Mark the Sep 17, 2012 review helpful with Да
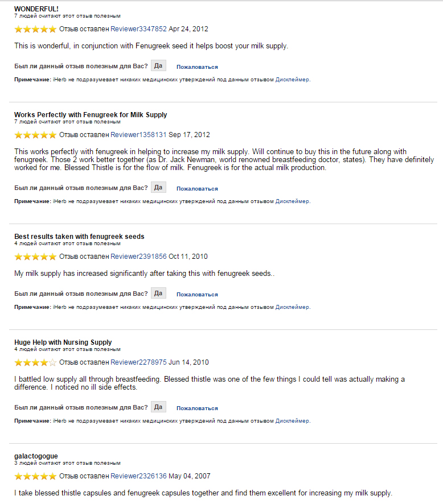 click(x=158, y=188)
